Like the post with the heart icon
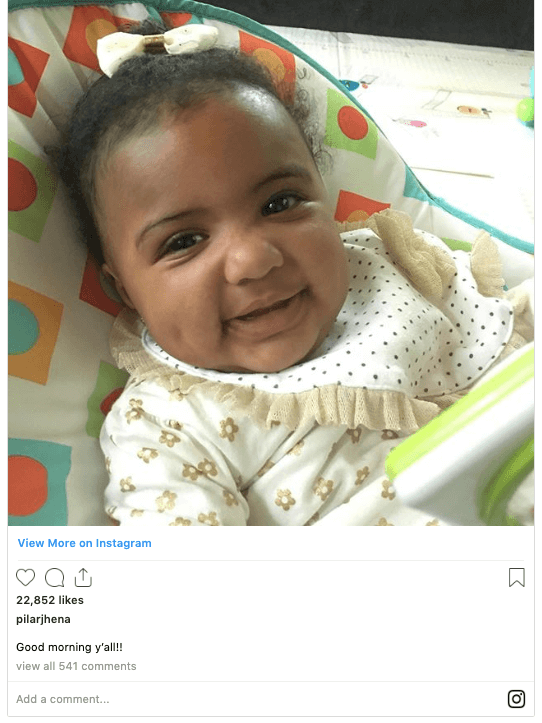542x723 pixels. (x=25, y=577)
